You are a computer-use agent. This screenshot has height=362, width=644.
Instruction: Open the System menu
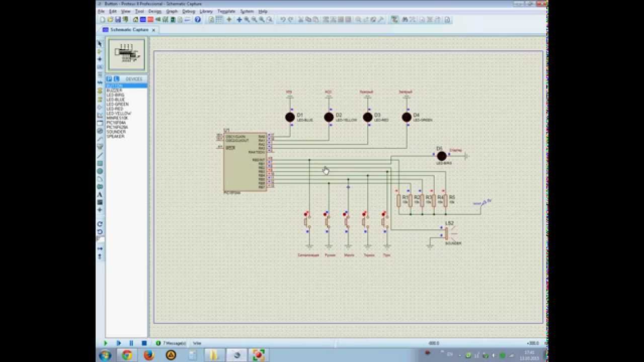pos(247,11)
